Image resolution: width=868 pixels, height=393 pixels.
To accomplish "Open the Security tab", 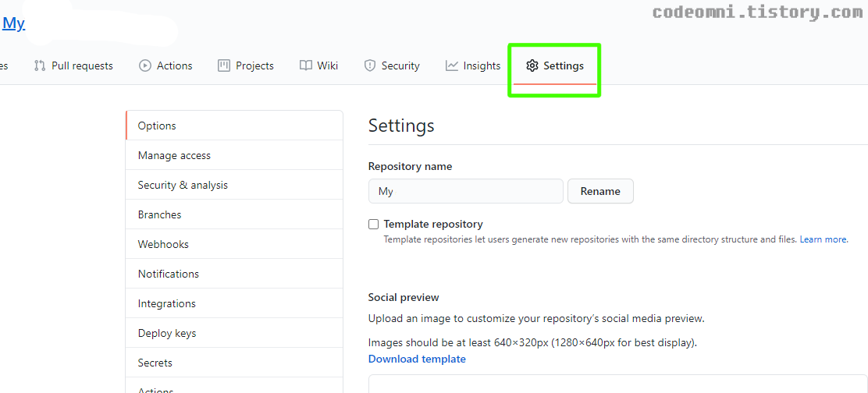I will point(392,65).
